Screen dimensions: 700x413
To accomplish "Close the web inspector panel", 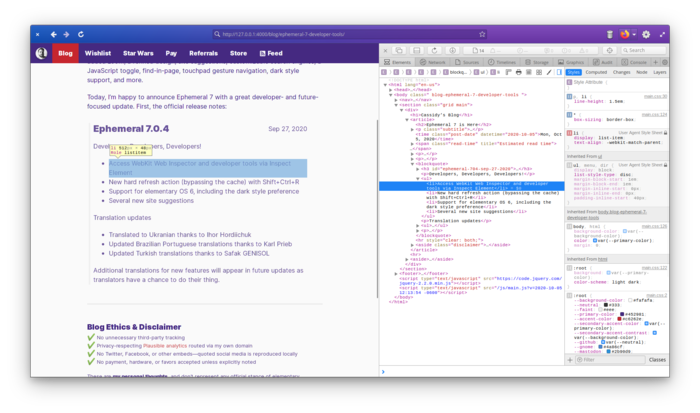I will (385, 50).
